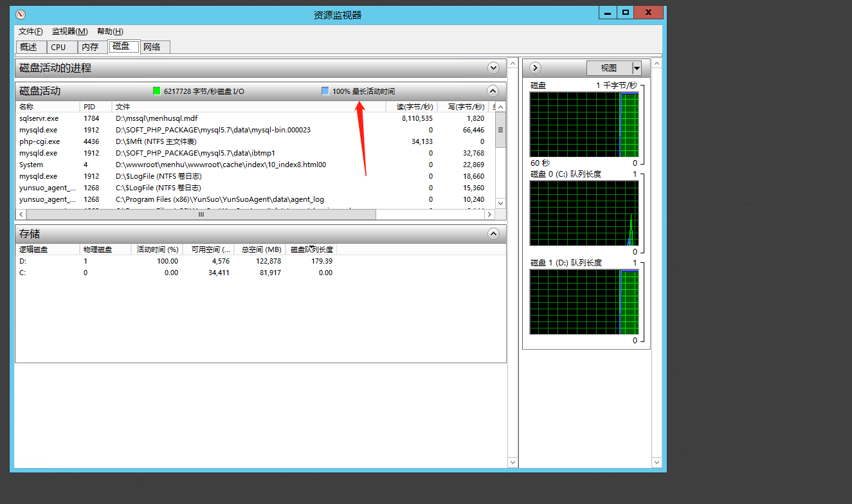Collapse the 磁盘活动 section
Image resolution: width=852 pixels, height=504 pixels.
pos(493,91)
